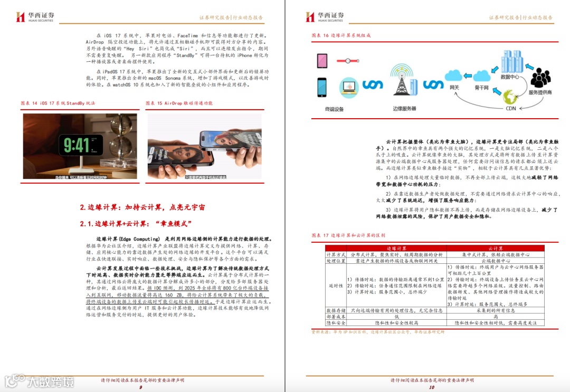The height and width of the screenshot is (392, 570).
Task: Click the table source line 资料来源
Action: pos(378,332)
